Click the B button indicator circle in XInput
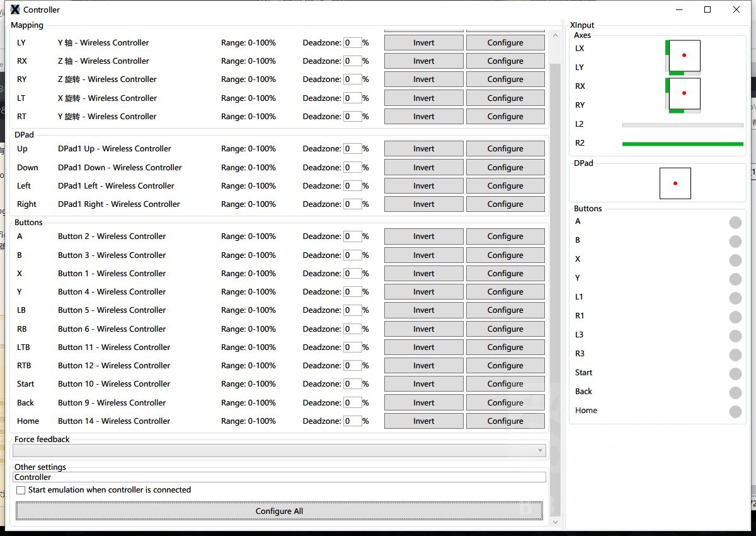Image resolution: width=756 pixels, height=536 pixels. coord(735,242)
